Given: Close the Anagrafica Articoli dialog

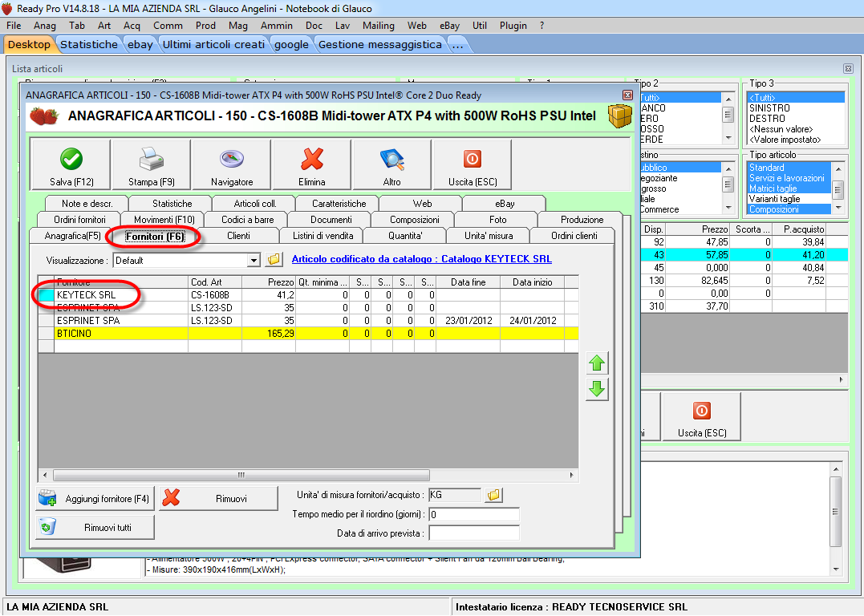Looking at the screenshot, I should click(x=627, y=95).
